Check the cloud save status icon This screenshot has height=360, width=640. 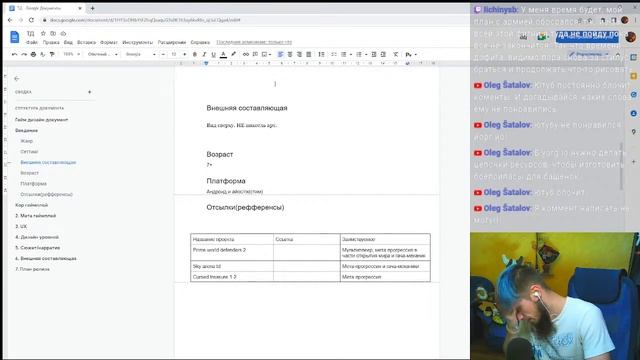[x=63, y=33]
